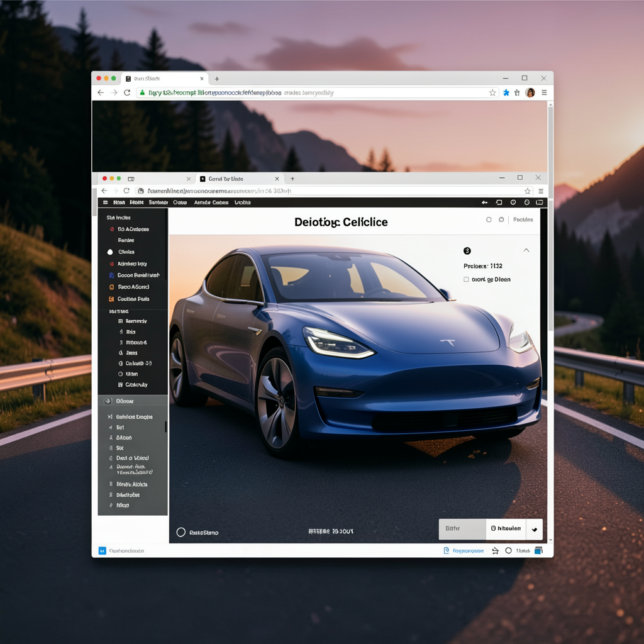Select the RaiteStano radio circle below the car image
Screen dimensions: 644x644
[181, 532]
